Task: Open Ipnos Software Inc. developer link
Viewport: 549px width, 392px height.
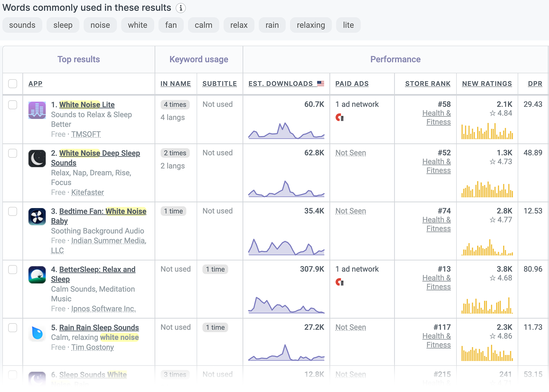Action: click(104, 309)
